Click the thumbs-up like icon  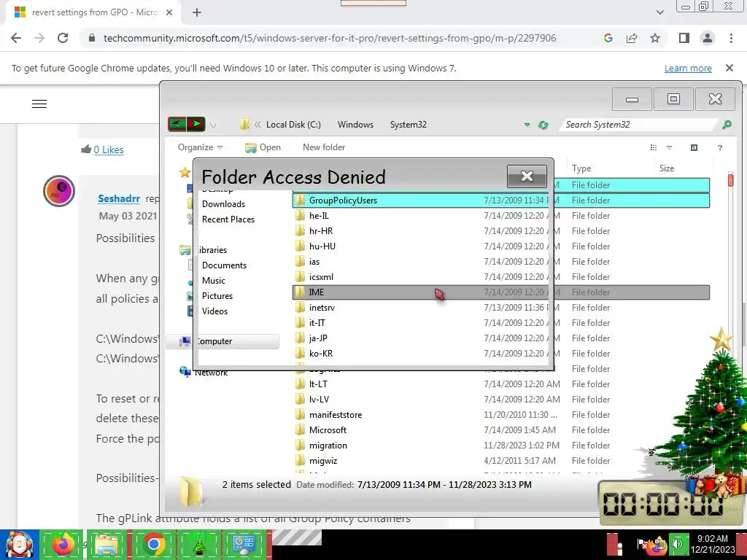pos(86,149)
